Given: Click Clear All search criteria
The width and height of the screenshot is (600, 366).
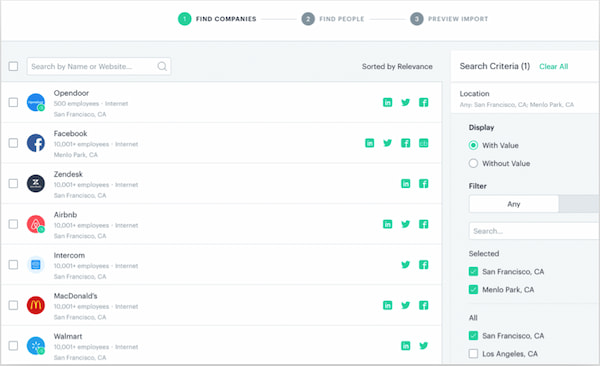Looking at the screenshot, I should [553, 67].
